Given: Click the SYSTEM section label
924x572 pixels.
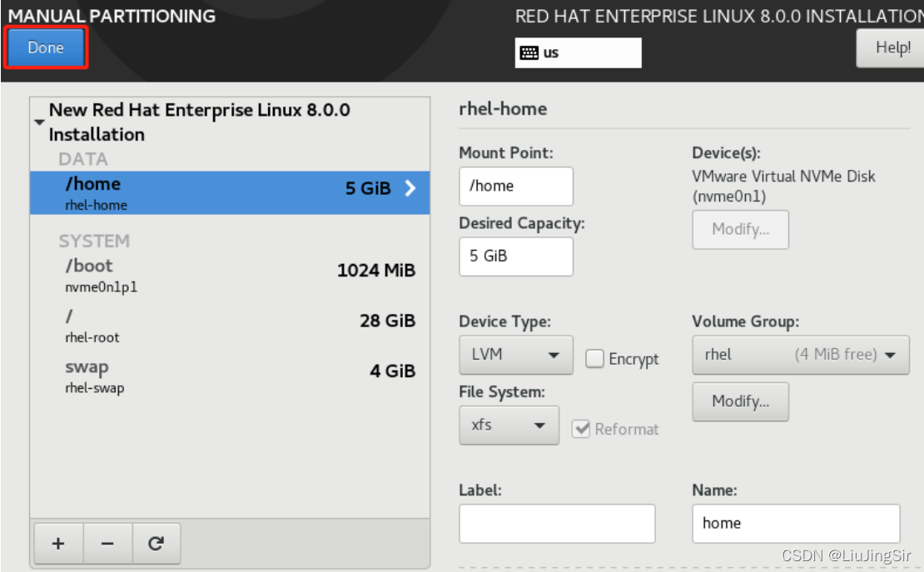Looking at the screenshot, I should (x=94, y=241).
